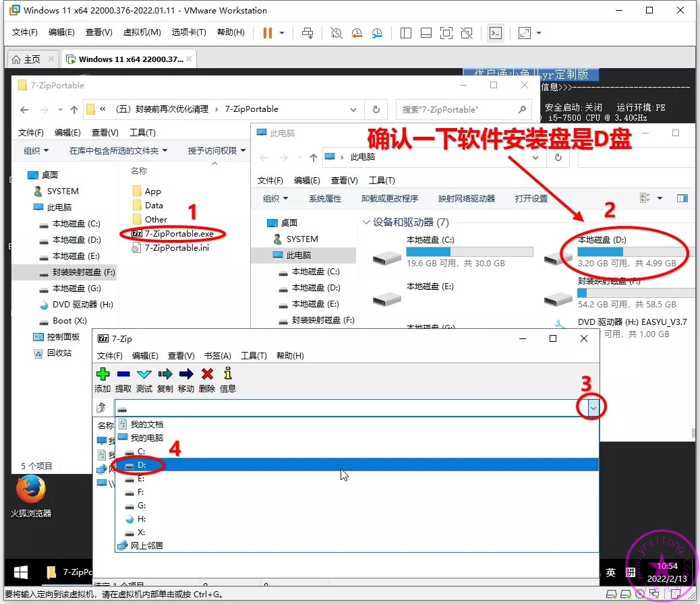Click the 7-Zip Copy (复制) icon
The height and width of the screenshot is (604, 700).
coord(165,375)
